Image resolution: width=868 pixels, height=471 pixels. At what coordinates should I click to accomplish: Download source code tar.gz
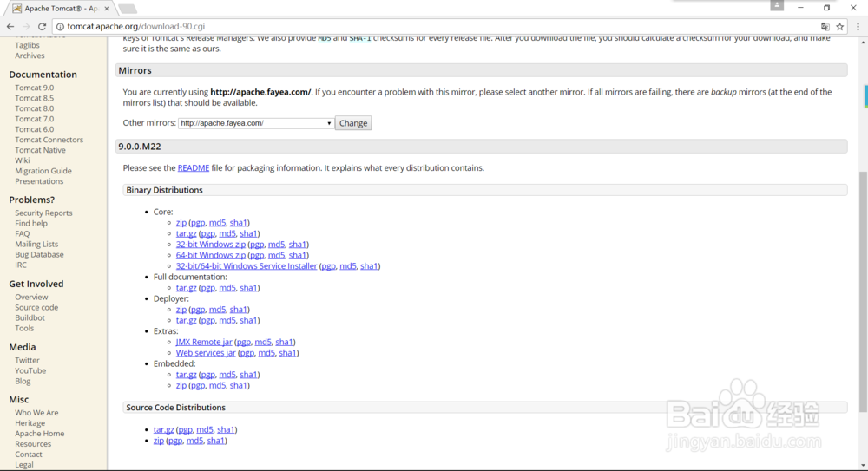[x=163, y=429]
